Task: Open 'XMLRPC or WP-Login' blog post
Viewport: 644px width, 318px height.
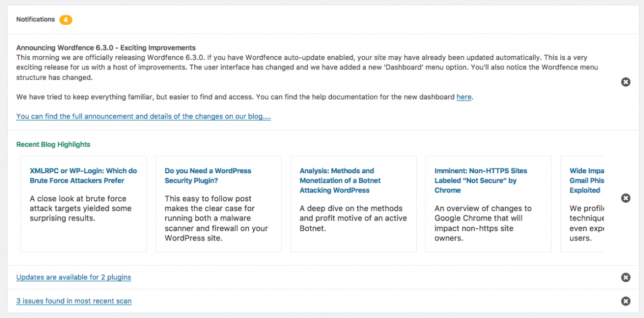Action: pyautogui.click(x=83, y=176)
